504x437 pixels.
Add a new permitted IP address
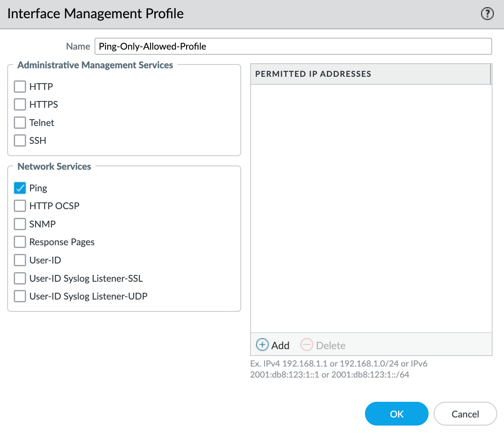(273, 345)
